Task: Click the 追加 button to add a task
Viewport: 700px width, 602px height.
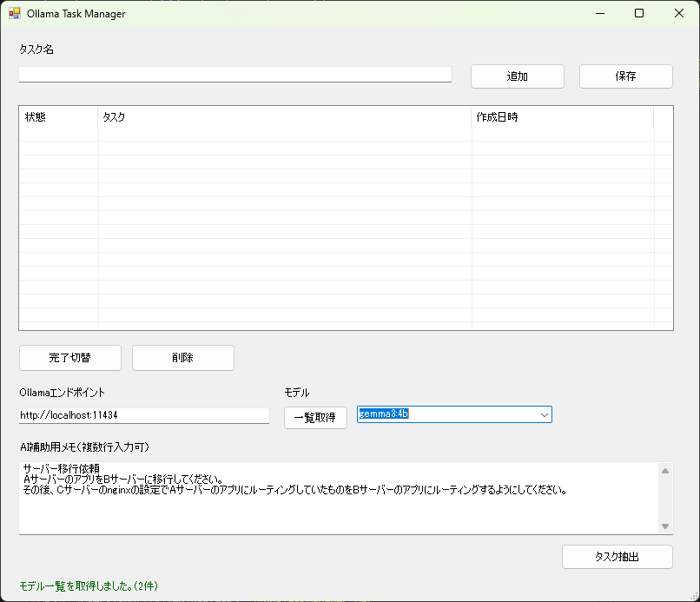Action: (517, 76)
